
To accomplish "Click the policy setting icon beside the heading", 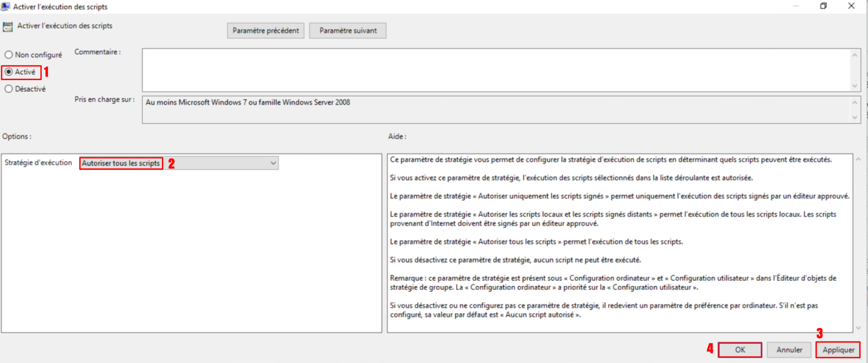I will pos(8,26).
